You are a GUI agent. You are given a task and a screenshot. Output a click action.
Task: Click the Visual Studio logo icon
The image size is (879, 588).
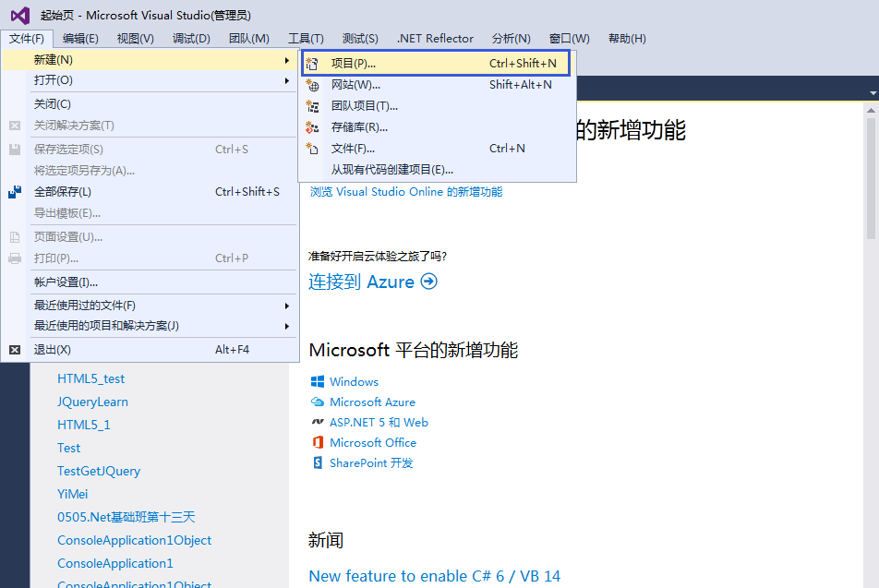(20, 15)
